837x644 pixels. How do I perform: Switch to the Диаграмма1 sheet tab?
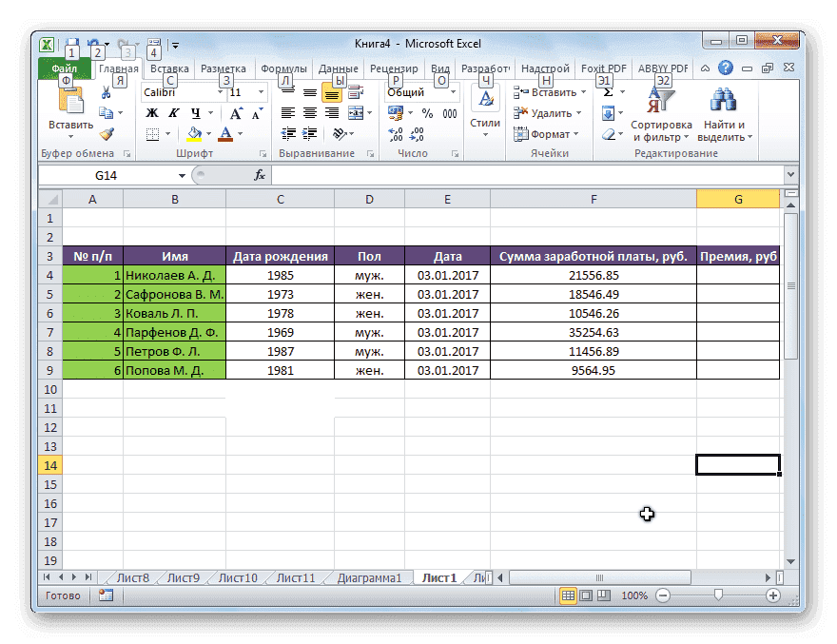[x=372, y=576]
